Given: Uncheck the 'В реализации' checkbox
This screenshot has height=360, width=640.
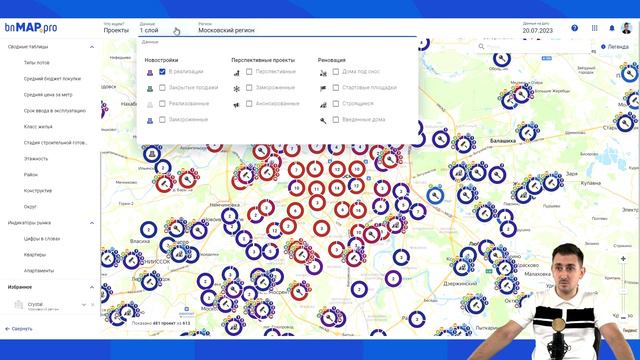Looking at the screenshot, I should [162, 71].
